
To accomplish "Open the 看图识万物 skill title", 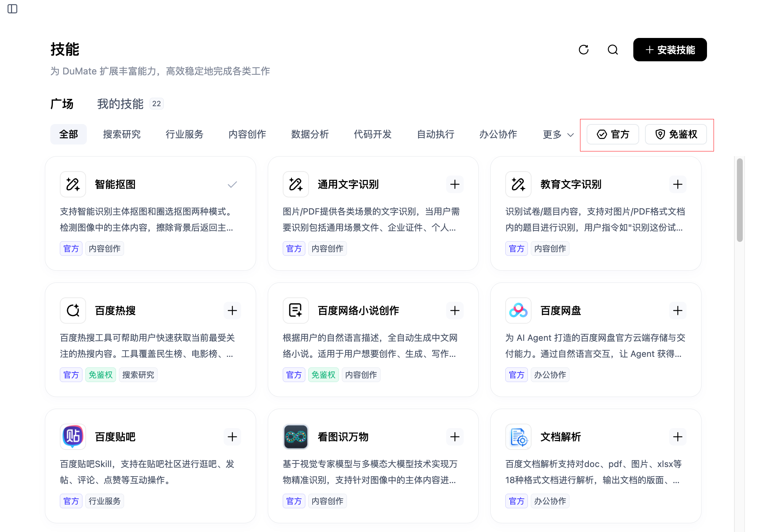I will pyautogui.click(x=343, y=437).
